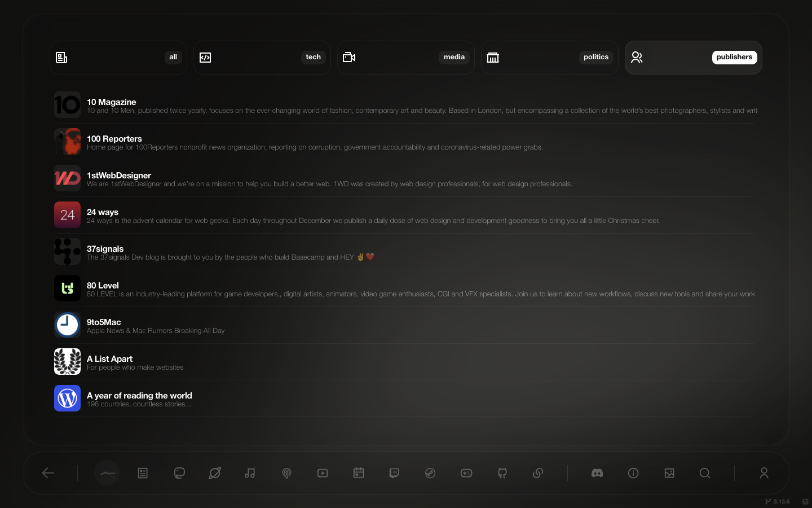The image size is (812, 508).
Task: Open the info circle icon
Action: click(x=633, y=473)
